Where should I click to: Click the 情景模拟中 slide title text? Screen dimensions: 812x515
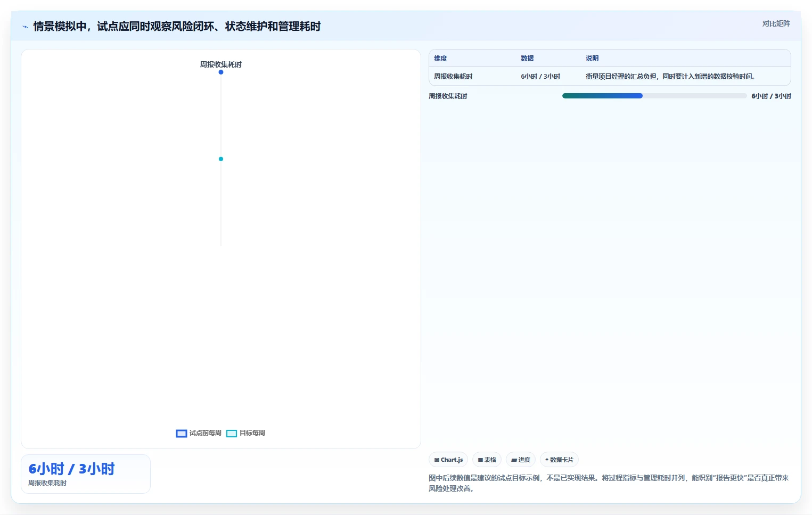pyautogui.click(x=177, y=27)
